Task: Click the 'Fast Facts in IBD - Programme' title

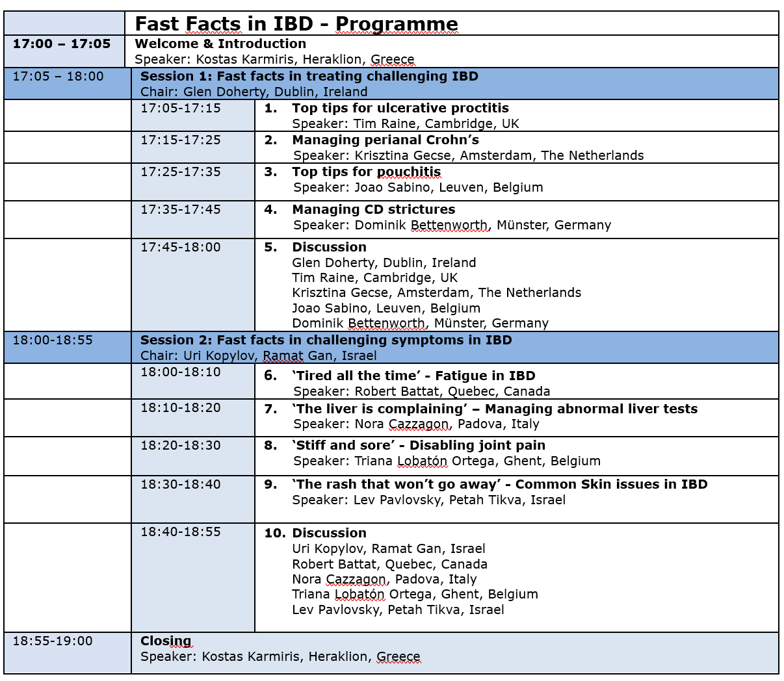Action: point(296,24)
